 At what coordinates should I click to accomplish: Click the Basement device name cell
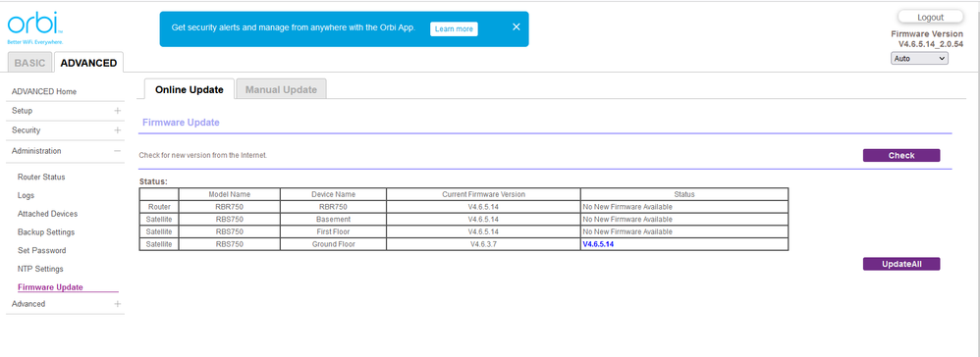[333, 220]
